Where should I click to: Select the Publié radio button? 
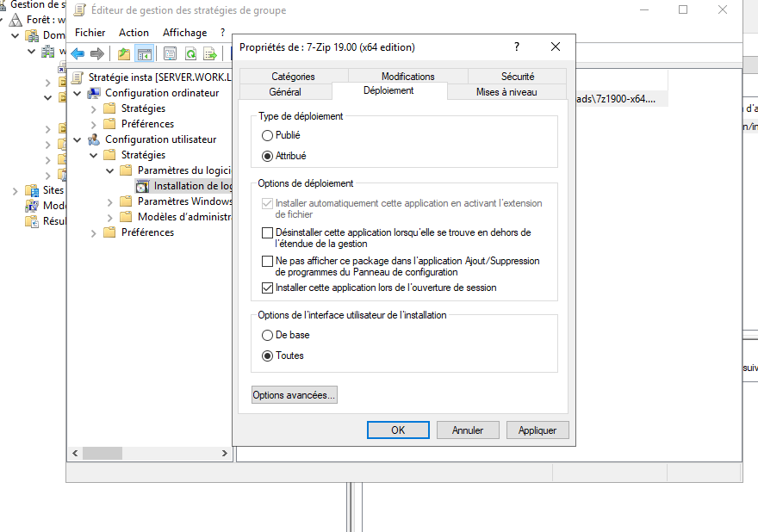[267, 135]
